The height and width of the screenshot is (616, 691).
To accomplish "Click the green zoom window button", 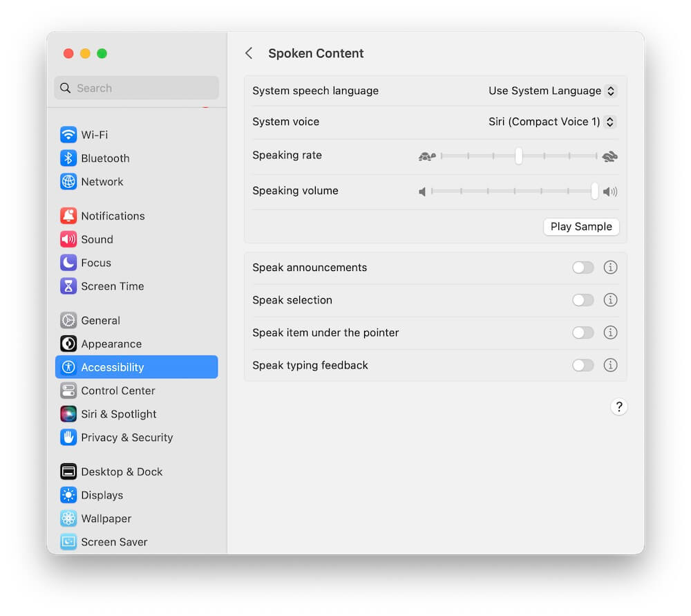I will pyautogui.click(x=102, y=53).
